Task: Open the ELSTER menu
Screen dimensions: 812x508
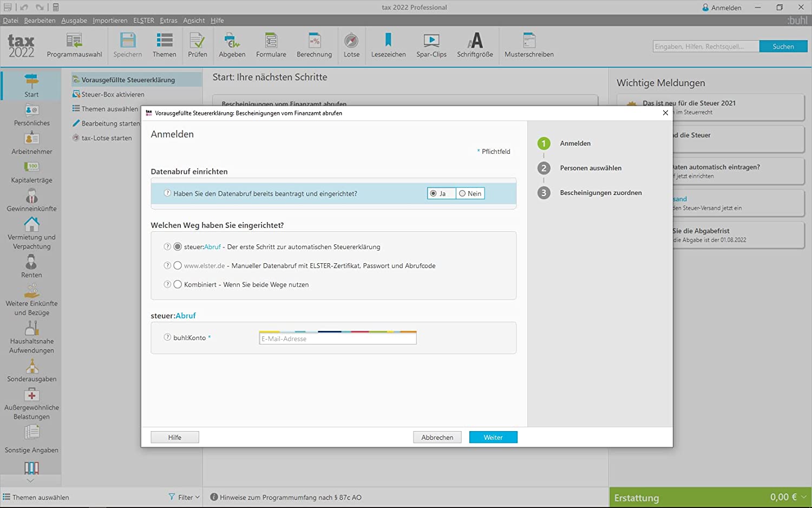Action: tap(143, 21)
